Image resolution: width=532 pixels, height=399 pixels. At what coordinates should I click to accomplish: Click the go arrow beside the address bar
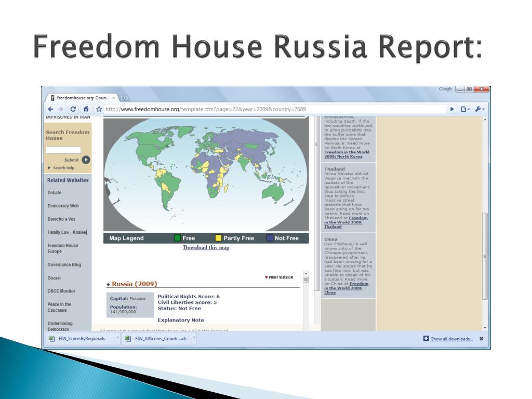(x=452, y=109)
